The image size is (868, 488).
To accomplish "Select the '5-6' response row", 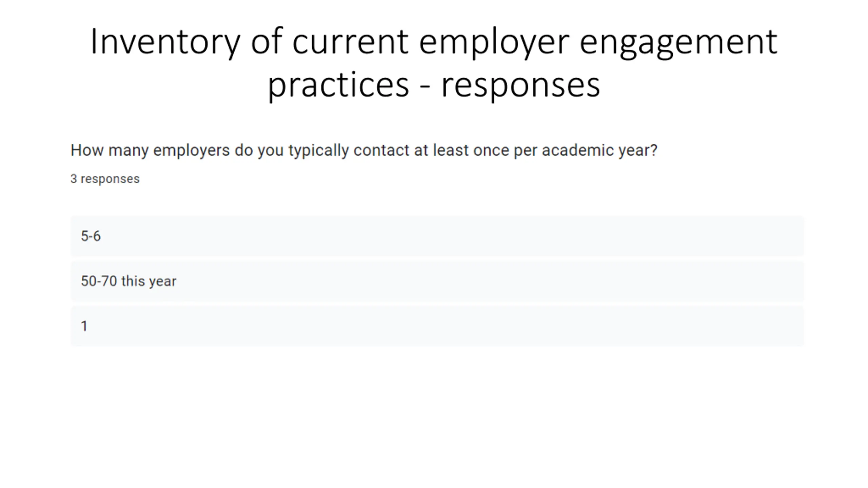I will pyautogui.click(x=437, y=236).
